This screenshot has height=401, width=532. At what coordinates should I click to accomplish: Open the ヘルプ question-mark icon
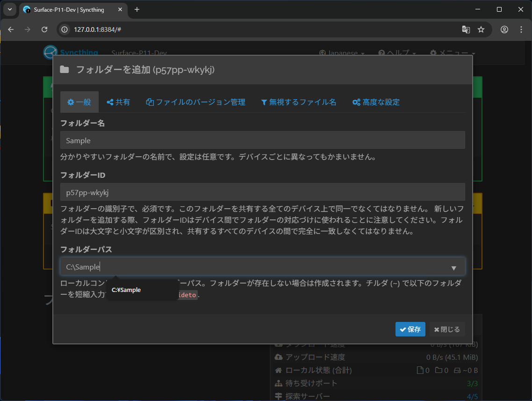point(381,53)
